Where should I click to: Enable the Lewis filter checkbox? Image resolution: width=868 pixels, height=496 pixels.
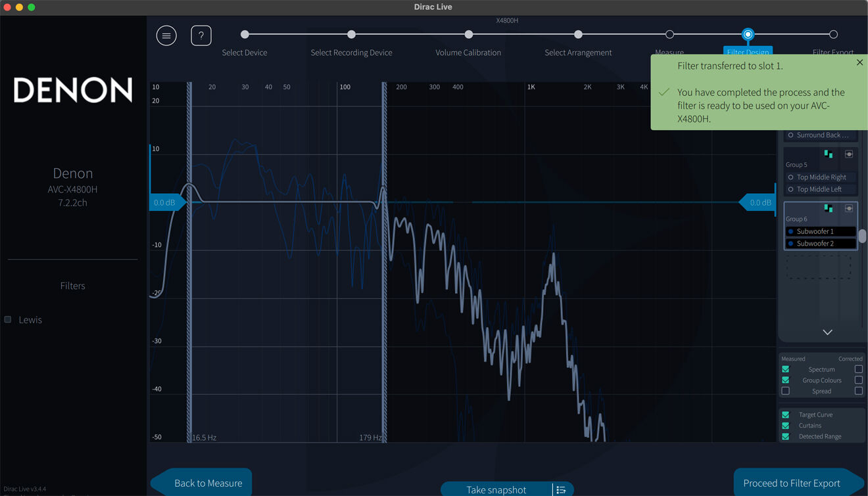click(8, 320)
